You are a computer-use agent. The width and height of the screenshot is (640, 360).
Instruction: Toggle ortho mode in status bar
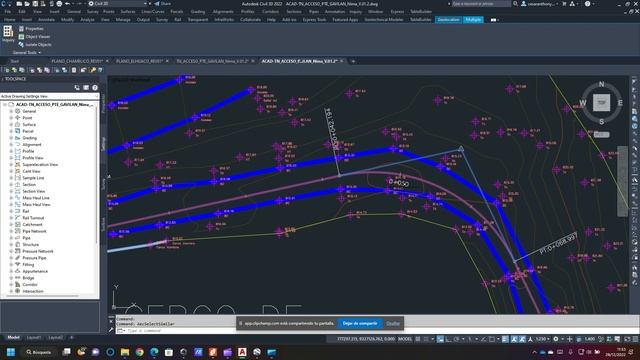(x=449, y=339)
